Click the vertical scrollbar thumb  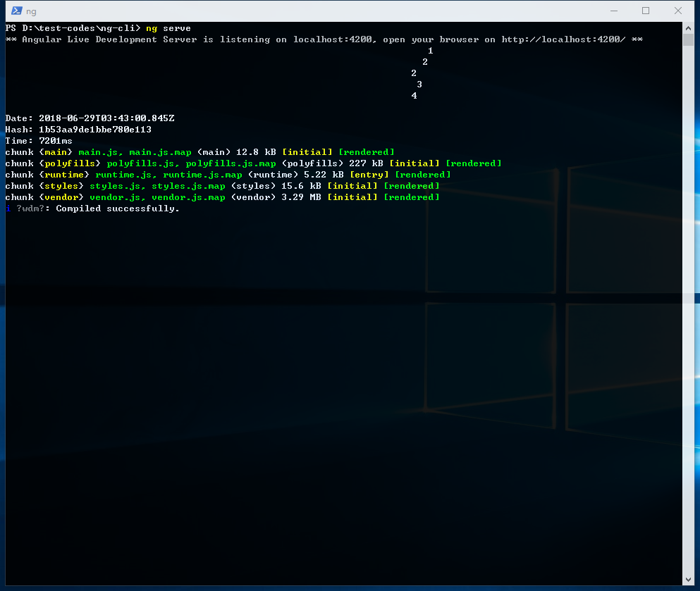(x=688, y=39)
